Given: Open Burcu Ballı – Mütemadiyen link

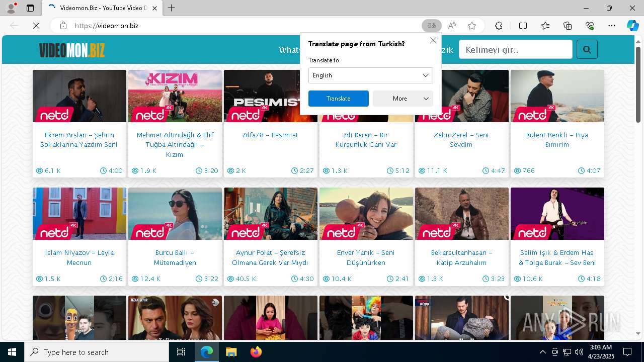Looking at the screenshot, I should pos(175,257).
